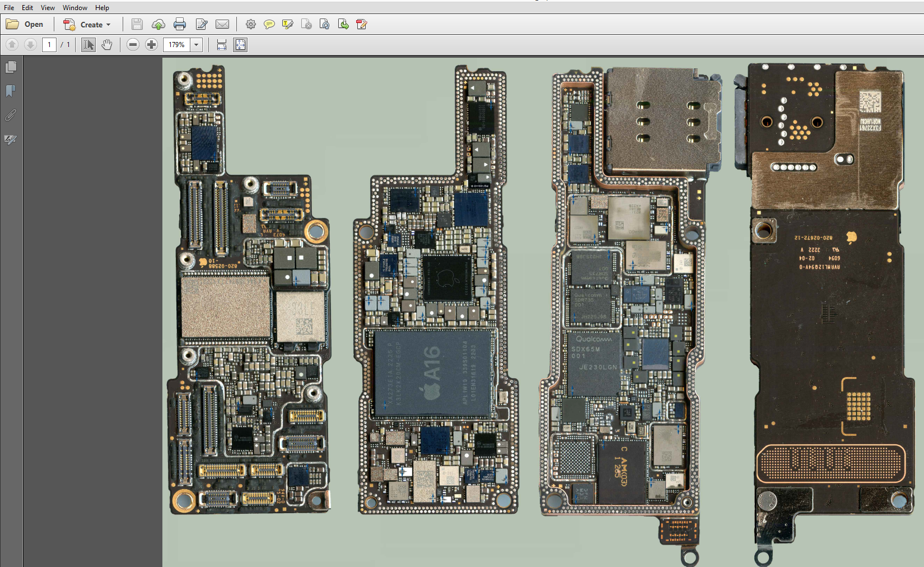Screen dimensions: 924x567
Task: Open the Window menu
Action: click(74, 7)
